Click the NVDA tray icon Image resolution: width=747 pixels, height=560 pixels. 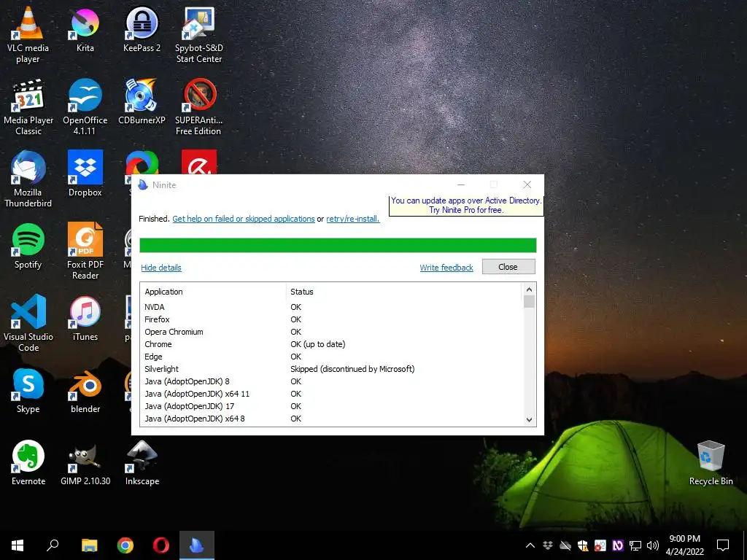[618, 545]
